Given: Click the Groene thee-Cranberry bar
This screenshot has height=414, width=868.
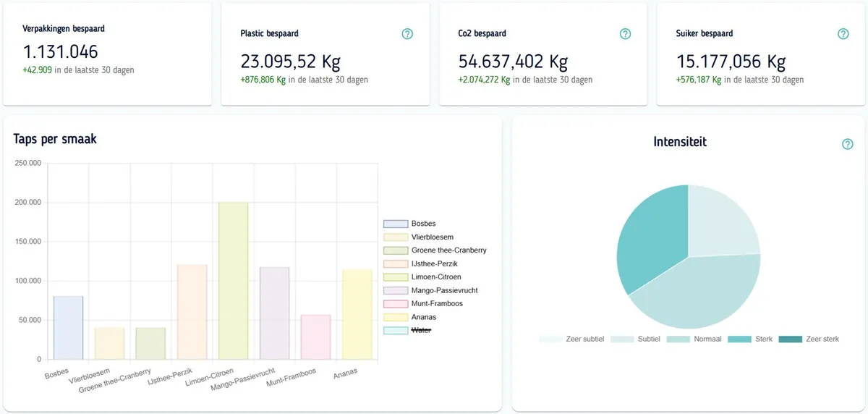Looking at the screenshot, I should pyautogui.click(x=151, y=344).
